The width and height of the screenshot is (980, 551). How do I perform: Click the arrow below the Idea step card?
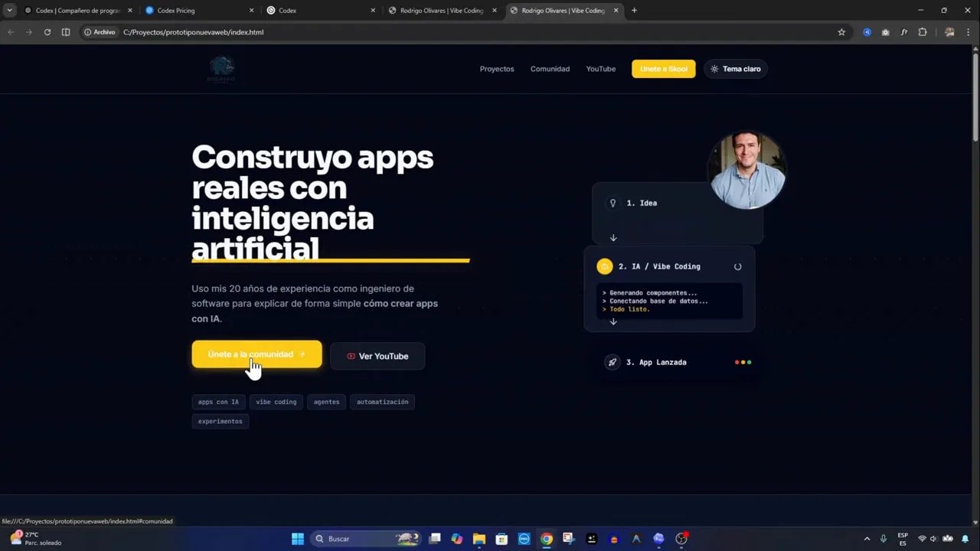[x=612, y=238]
